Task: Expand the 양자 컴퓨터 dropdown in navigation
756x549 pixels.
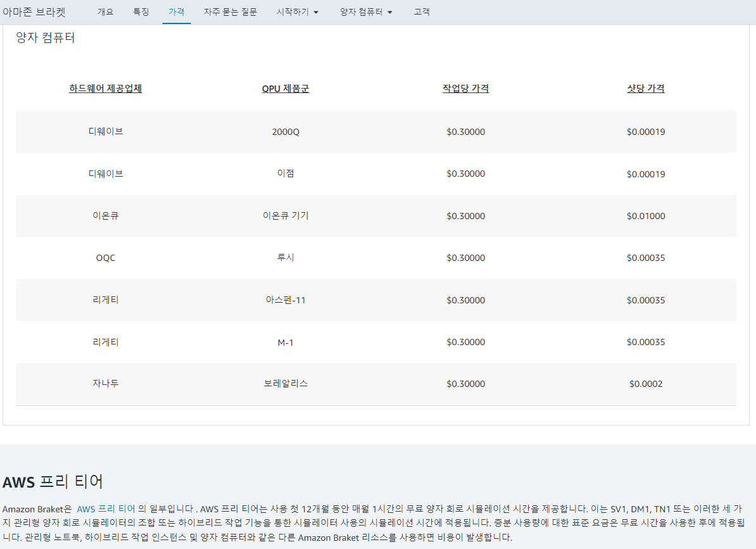Action: point(366,11)
